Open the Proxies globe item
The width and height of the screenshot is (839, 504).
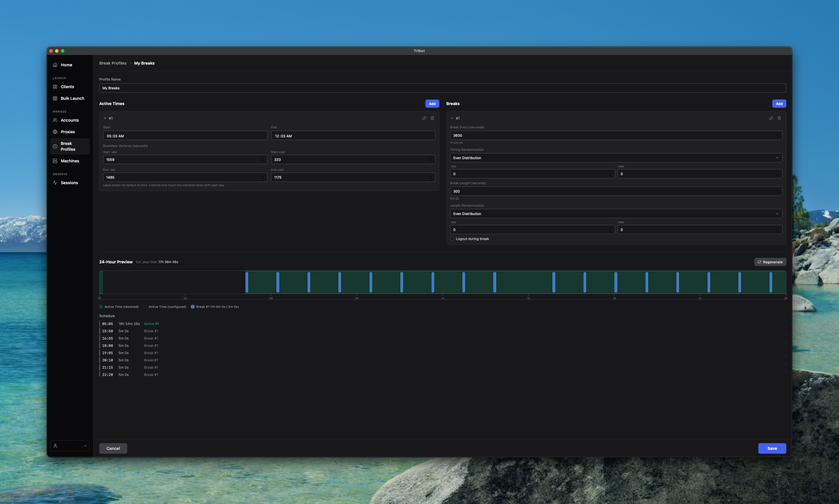pyautogui.click(x=68, y=132)
